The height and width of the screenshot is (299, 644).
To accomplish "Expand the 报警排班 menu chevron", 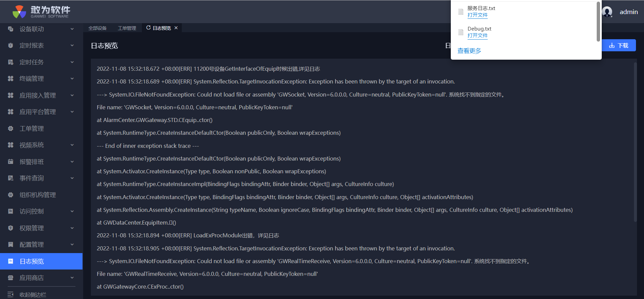I will 72,162.
